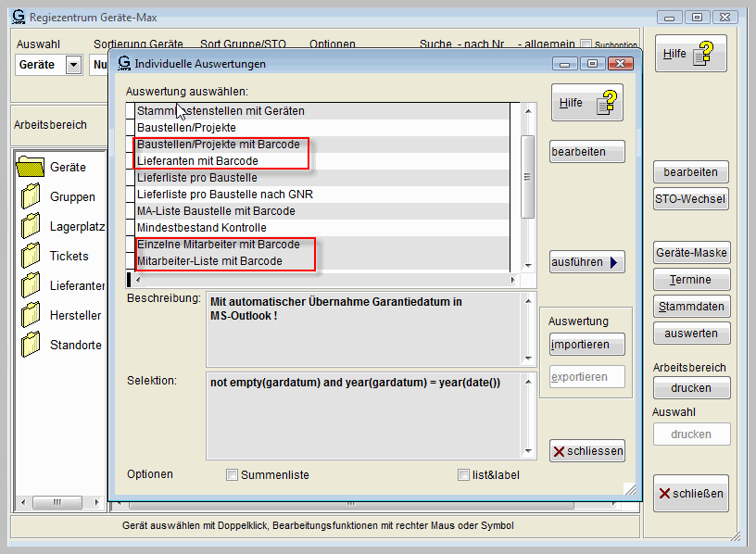Toggle the Suchoption checkbox
756x554 pixels.
tap(586, 44)
